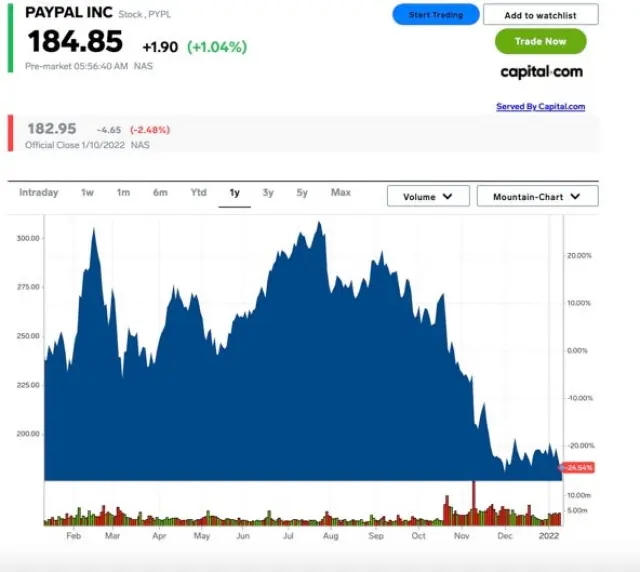Image resolution: width=640 pixels, height=572 pixels.
Task: Expand the Volume dropdown
Action: coord(428,197)
